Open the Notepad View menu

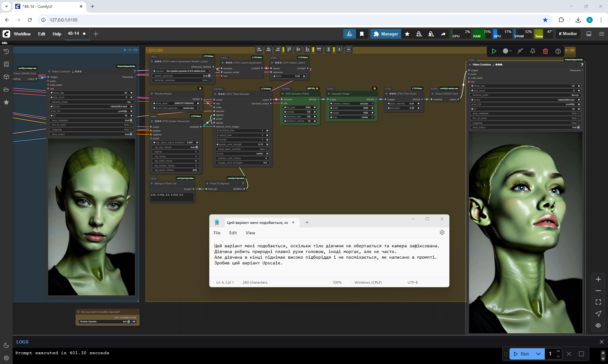point(250,233)
